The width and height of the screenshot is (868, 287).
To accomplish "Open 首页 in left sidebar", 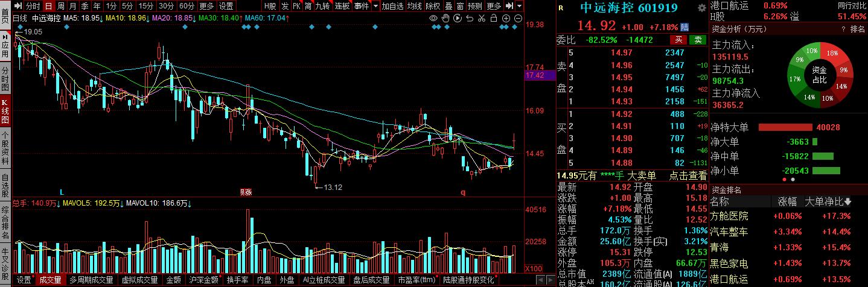I will (5, 16).
